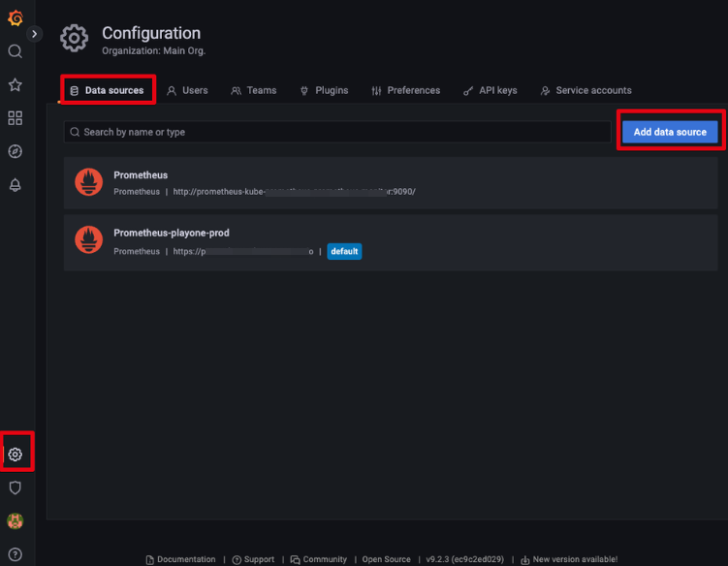Open the Documentation footer link
Viewport: 728px width, 566px height.
[181, 559]
